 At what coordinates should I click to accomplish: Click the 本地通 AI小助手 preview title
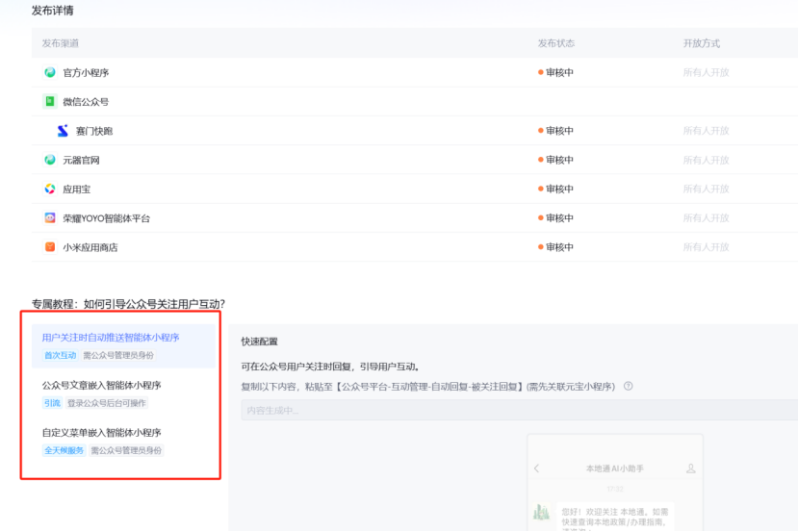coord(615,469)
